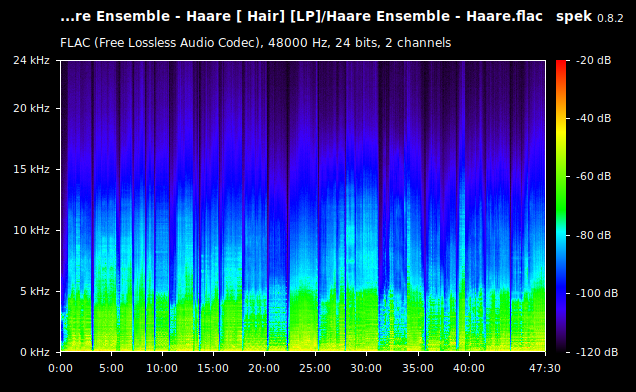Click the '30:00' time axis label
Screen dimensions: 636x392
[x=366, y=368]
